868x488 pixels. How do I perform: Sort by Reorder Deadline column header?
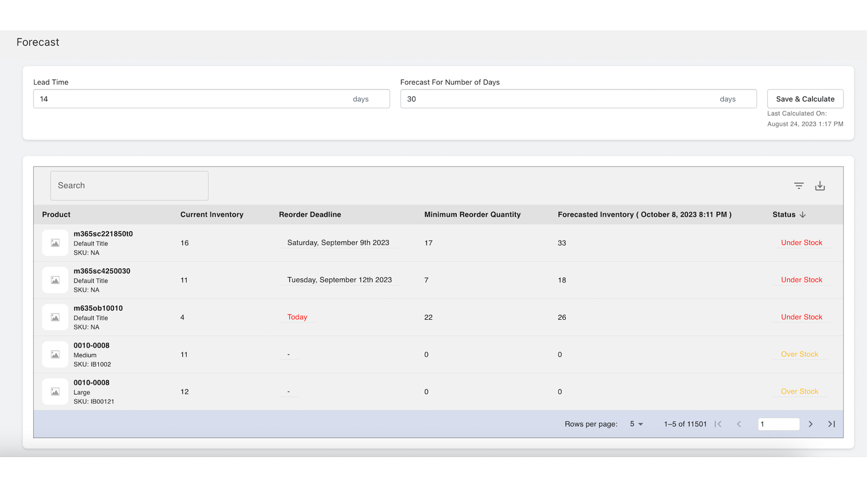[310, 215]
